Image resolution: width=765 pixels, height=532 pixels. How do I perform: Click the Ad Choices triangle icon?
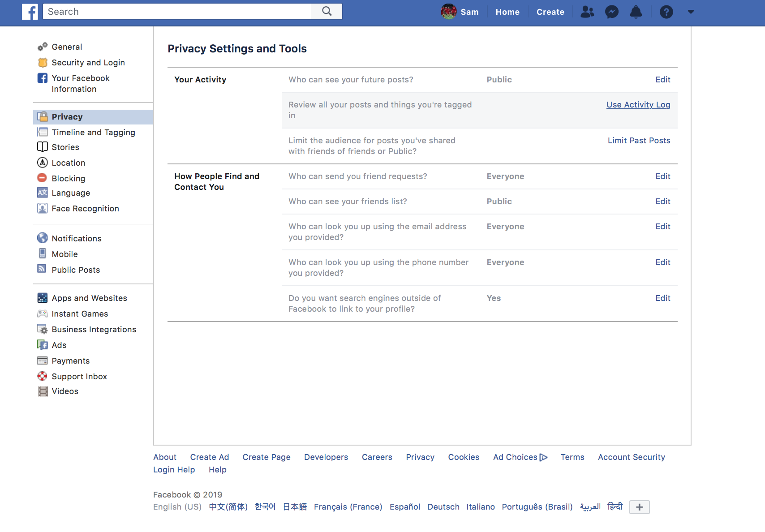coord(544,457)
